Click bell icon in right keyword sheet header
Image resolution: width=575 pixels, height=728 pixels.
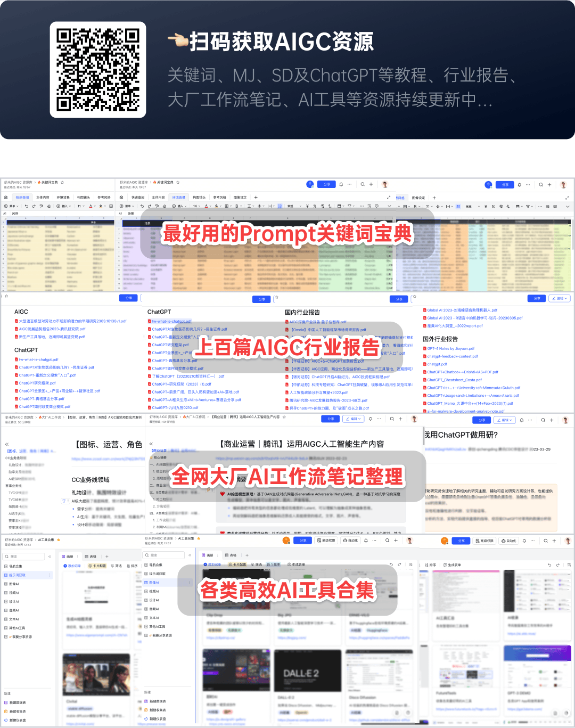[521, 185]
